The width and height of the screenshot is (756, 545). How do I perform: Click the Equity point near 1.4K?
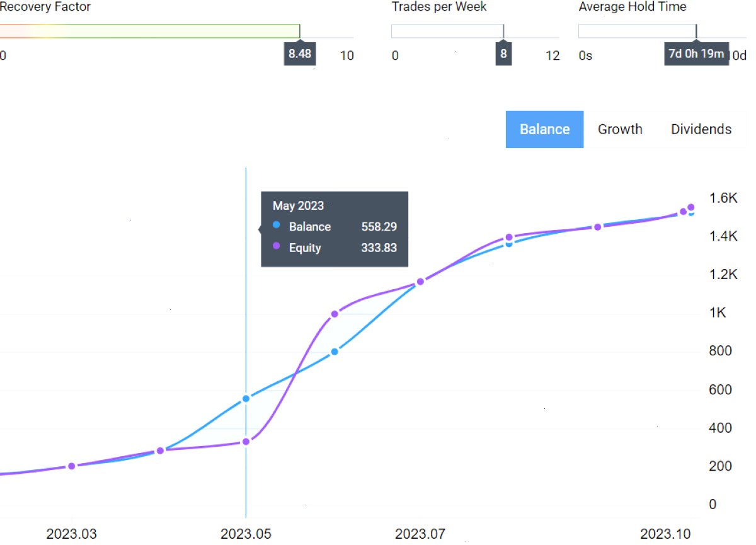tap(509, 238)
